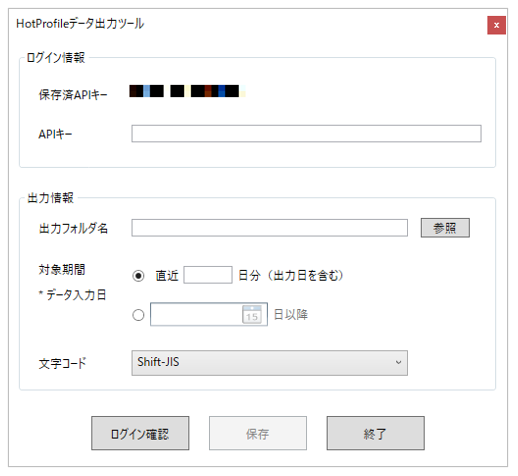Image resolution: width=518 pixels, height=476 pixels.
Task: Close the HotProfile data export dialog
Action: pos(496,25)
